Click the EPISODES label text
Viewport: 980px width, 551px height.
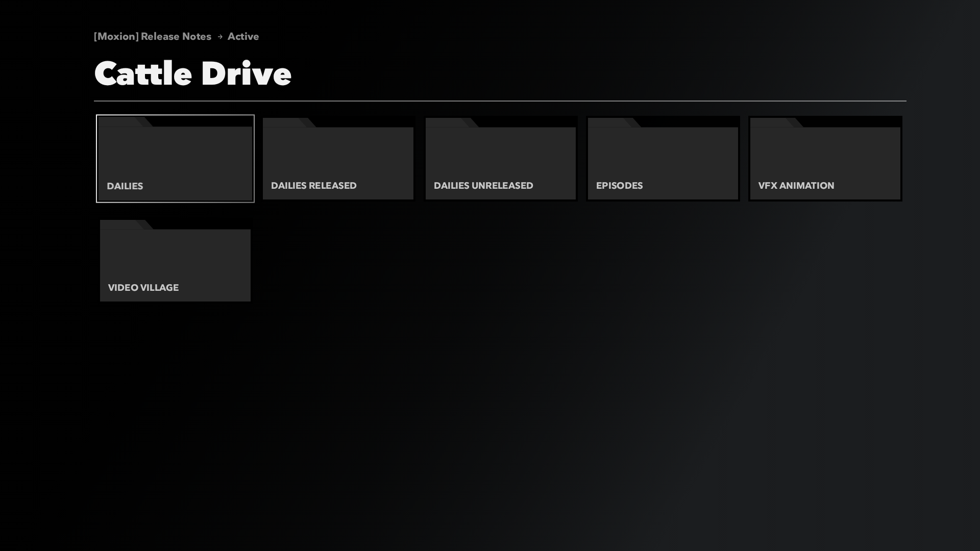pos(619,186)
